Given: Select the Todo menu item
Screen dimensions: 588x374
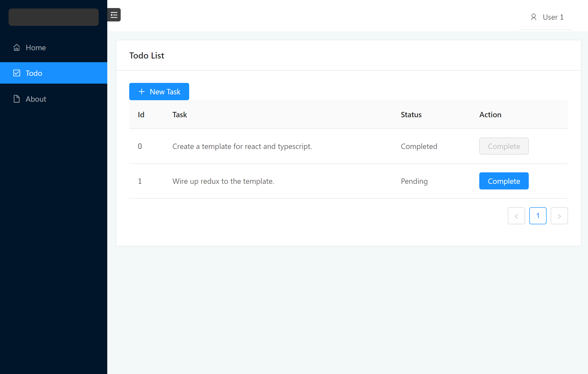Looking at the screenshot, I should point(34,73).
